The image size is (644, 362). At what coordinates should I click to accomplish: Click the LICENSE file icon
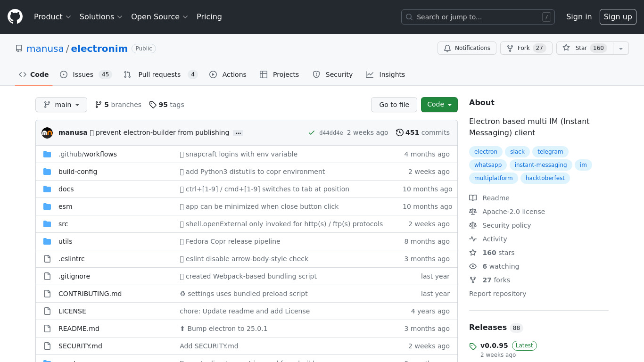coord(47,311)
